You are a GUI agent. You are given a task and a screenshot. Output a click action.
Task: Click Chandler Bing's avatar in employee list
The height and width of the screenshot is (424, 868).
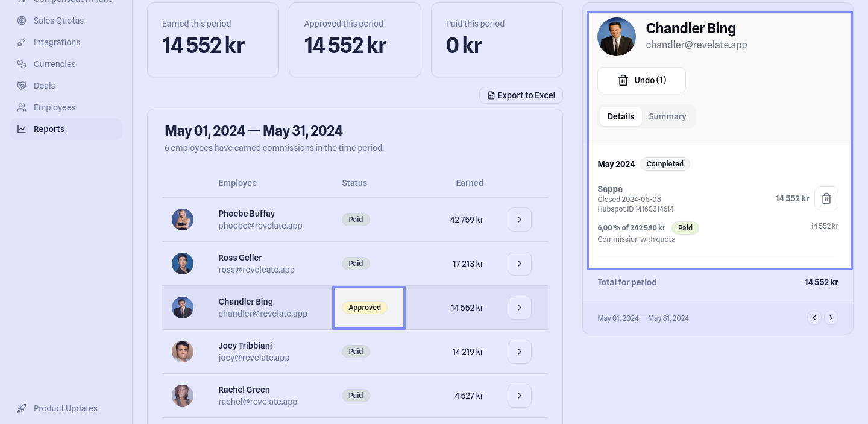point(183,308)
